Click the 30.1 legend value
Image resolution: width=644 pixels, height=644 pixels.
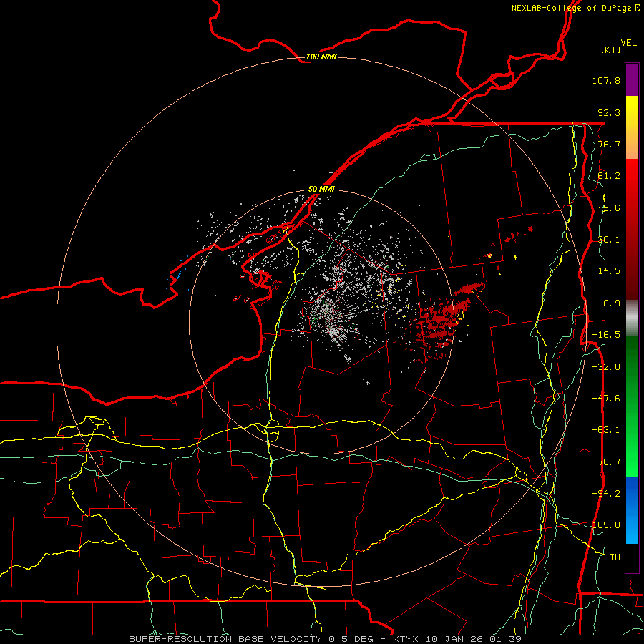click(x=609, y=240)
